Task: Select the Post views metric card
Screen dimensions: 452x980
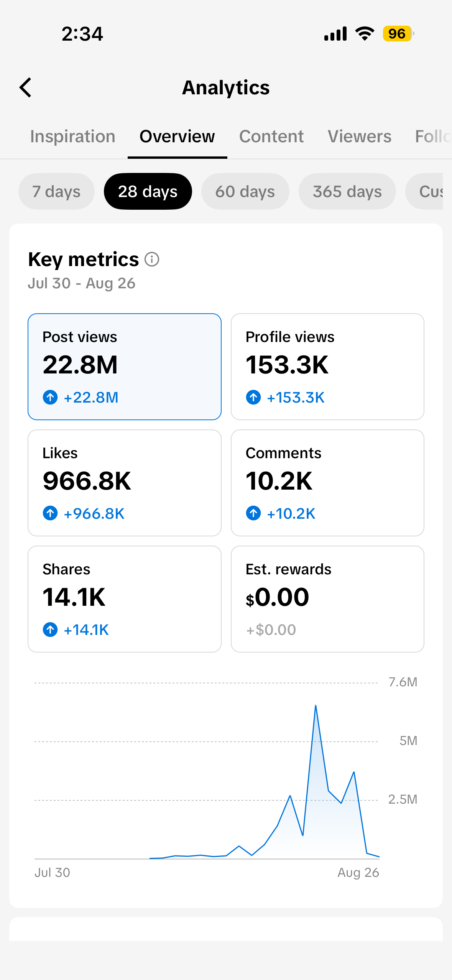Action: click(125, 367)
